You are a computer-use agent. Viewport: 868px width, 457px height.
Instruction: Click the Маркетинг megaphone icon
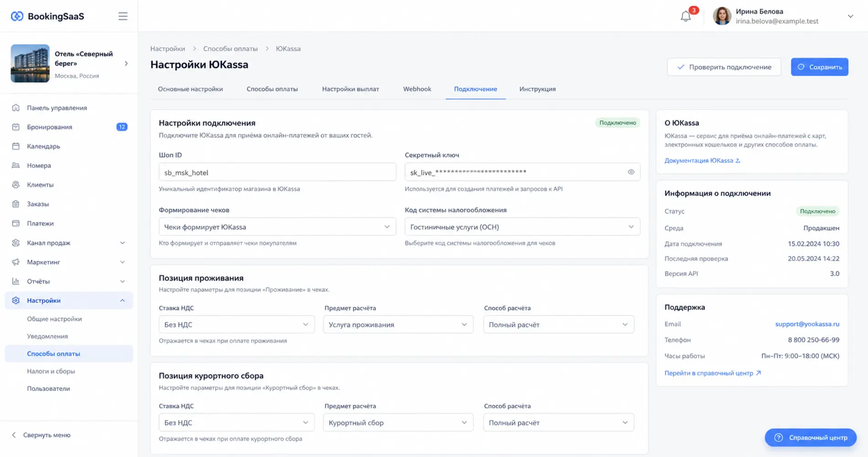click(x=16, y=262)
